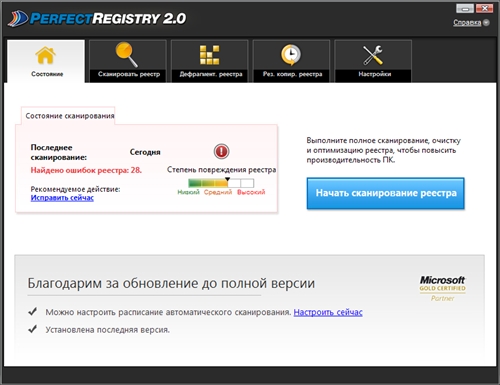The image size is (500, 385).
Task: Go to the Настройки tab label
Action: (x=374, y=74)
